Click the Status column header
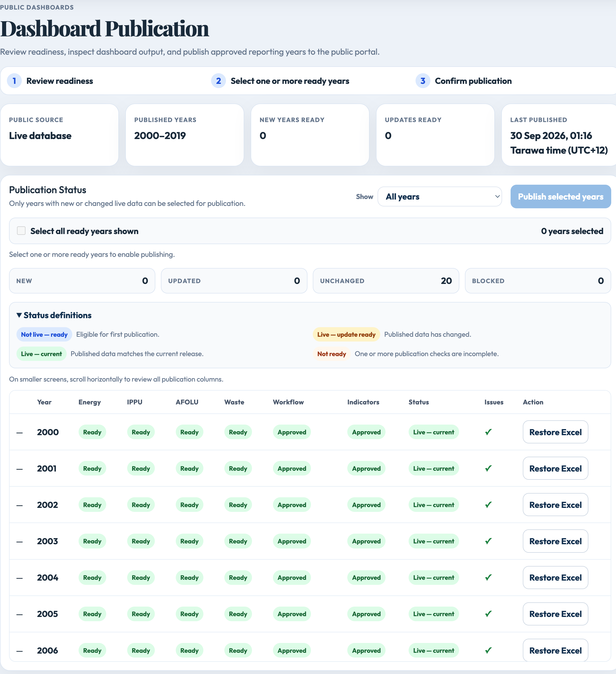 click(x=418, y=402)
